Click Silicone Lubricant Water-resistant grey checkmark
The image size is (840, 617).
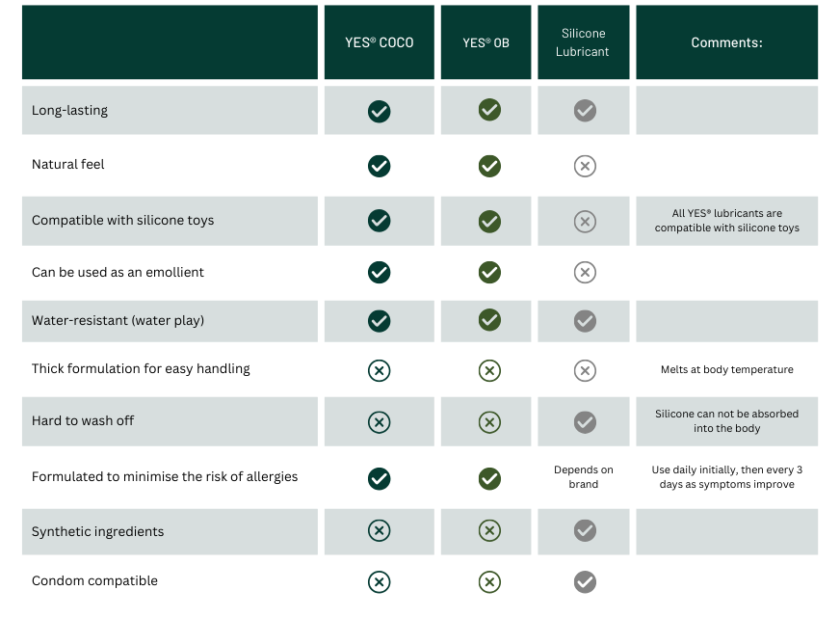click(x=584, y=321)
